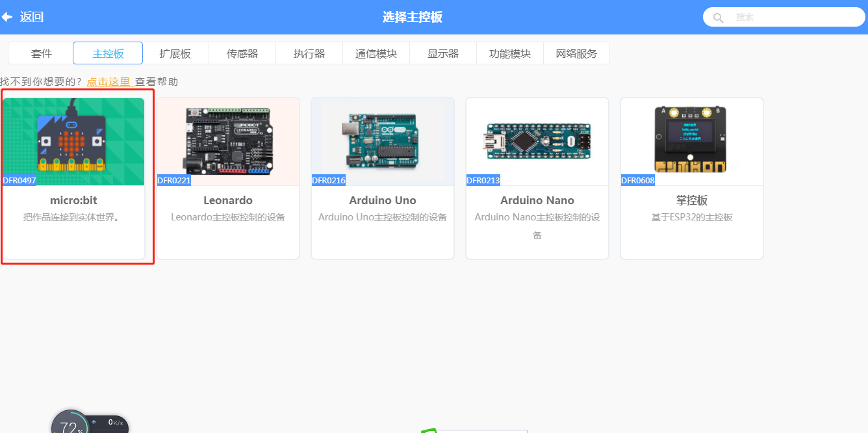This screenshot has width=868, height=433.
Task: Open the 执行器 tab
Action: 309,53
